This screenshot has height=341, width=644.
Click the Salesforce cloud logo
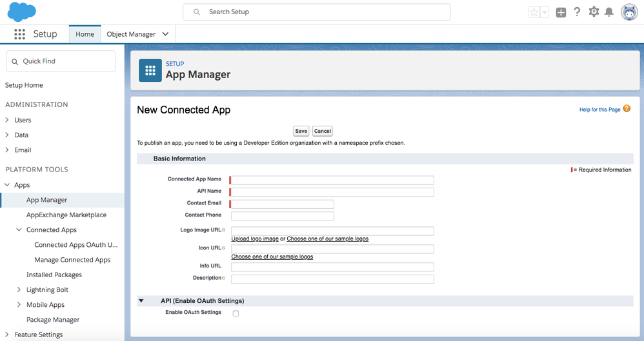click(21, 12)
